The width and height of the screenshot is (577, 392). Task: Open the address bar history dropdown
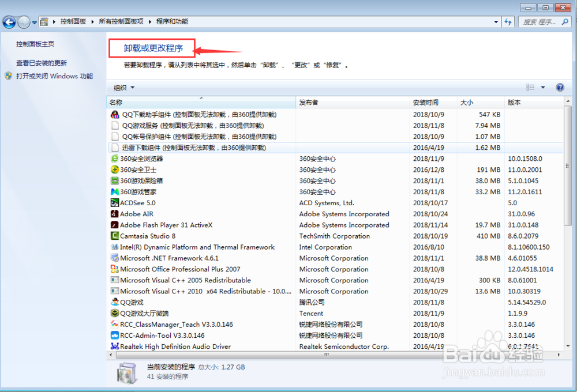[496, 22]
